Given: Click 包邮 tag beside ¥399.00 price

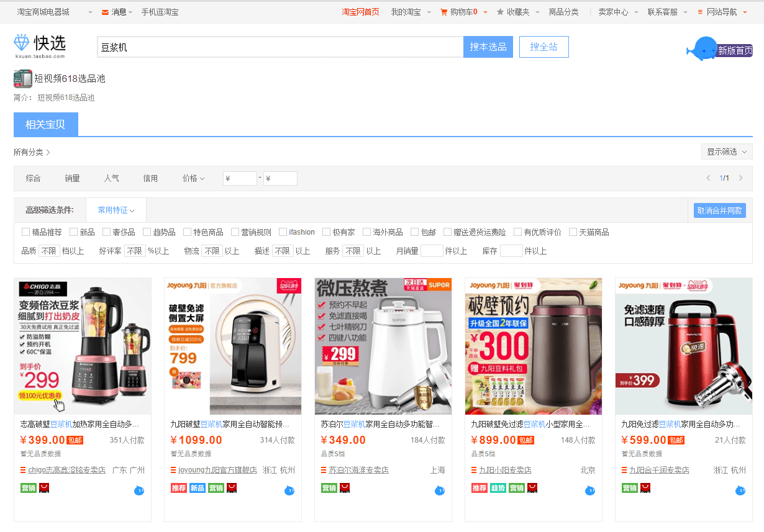Looking at the screenshot, I should [75, 440].
